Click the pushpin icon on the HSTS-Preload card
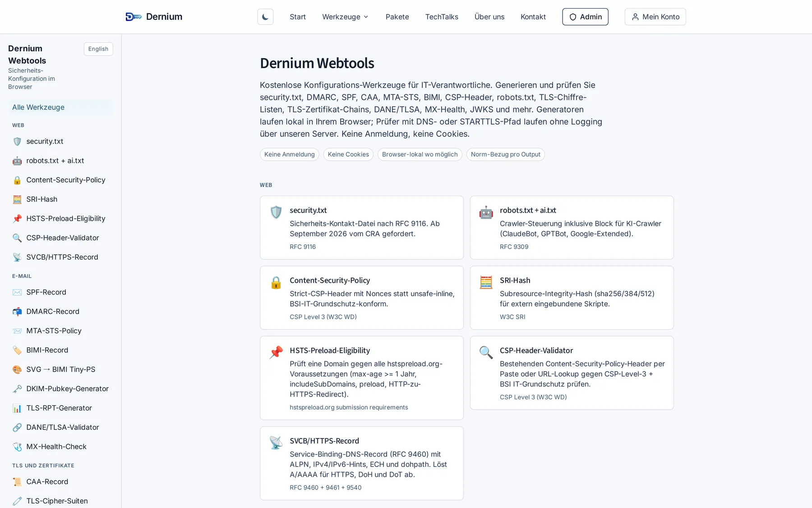Viewport: 812px width, 508px height. 276,352
